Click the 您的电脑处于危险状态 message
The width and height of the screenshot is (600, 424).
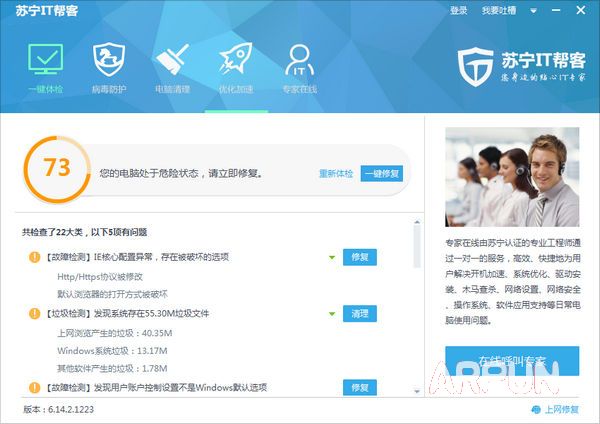click(x=181, y=174)
